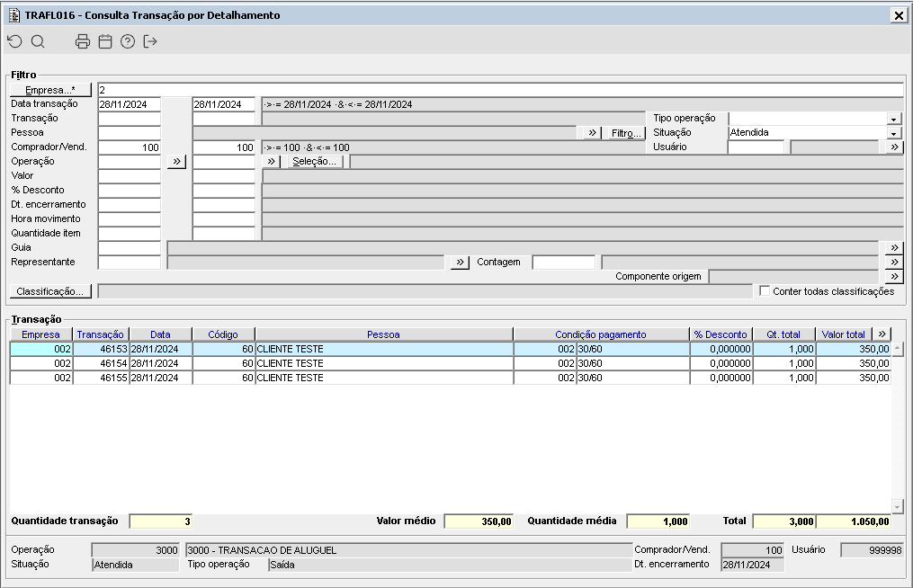The image size is (913, 588).
Task: Open the help question-mark icon
Action: [x=128, y=41]
